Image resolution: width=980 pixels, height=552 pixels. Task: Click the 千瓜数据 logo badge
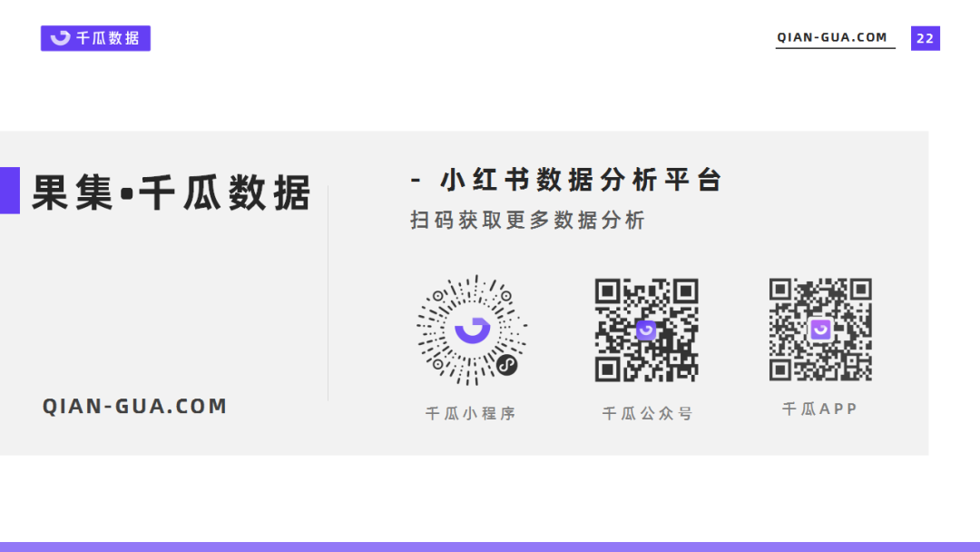95,38
